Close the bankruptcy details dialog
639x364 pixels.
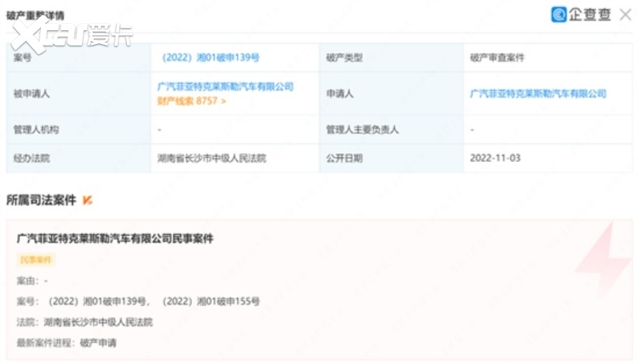pyautogui.click(x=625, y=15)
